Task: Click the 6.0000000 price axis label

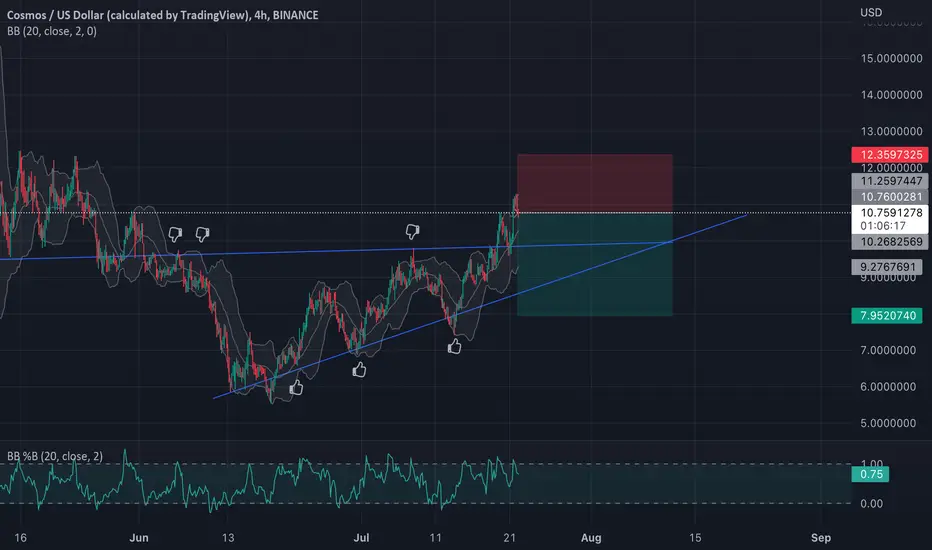Action: tap(888, 386)
